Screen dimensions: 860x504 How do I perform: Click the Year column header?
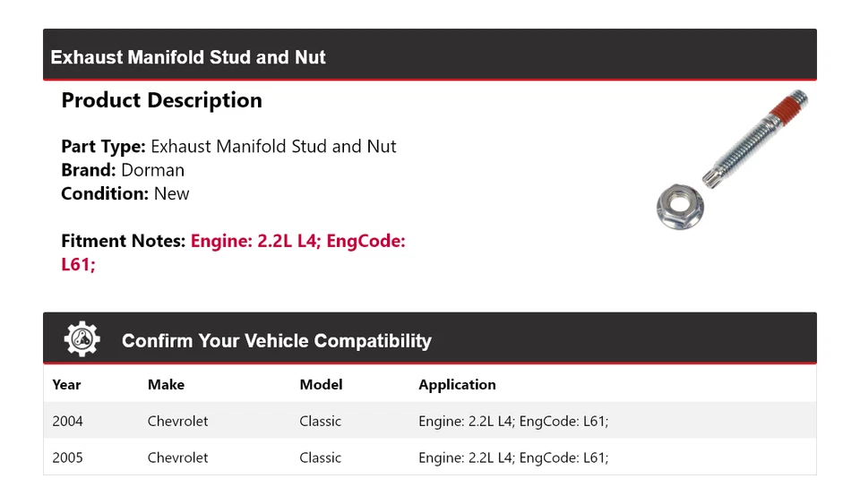[x=66, y=385]
